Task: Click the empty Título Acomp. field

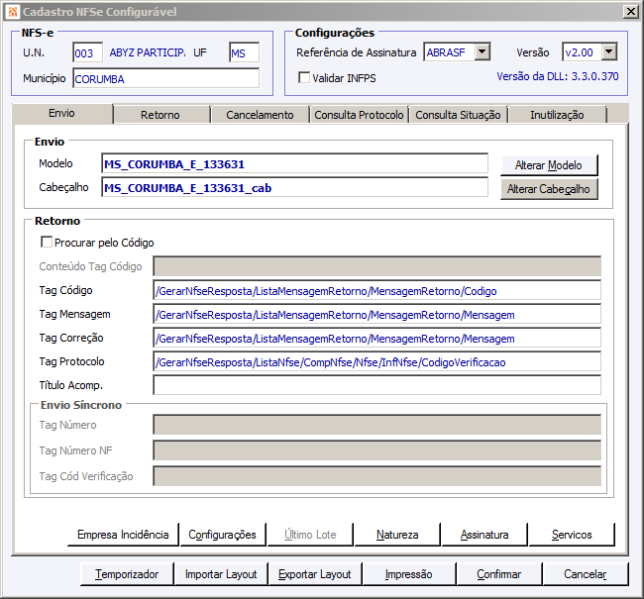Action: click(377, 385)
